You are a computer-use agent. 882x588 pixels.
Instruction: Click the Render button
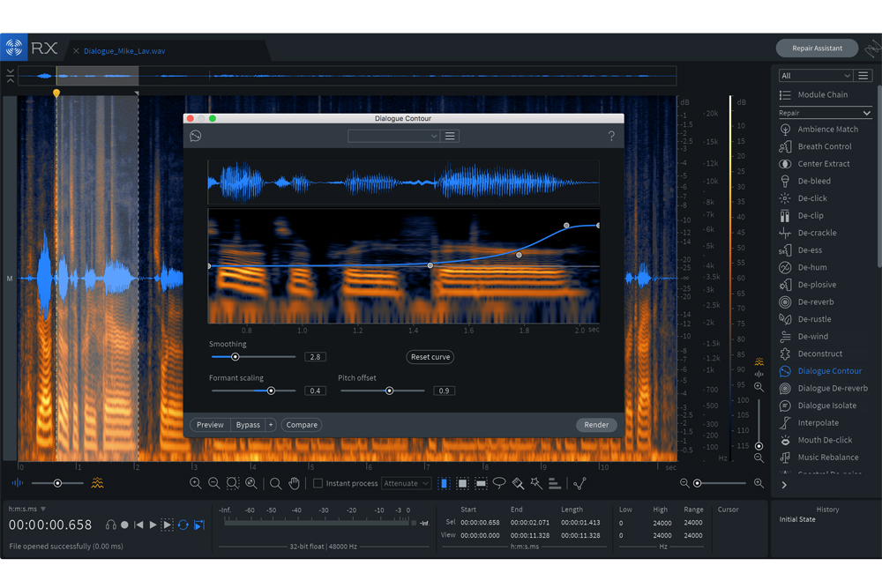(596, 425)
